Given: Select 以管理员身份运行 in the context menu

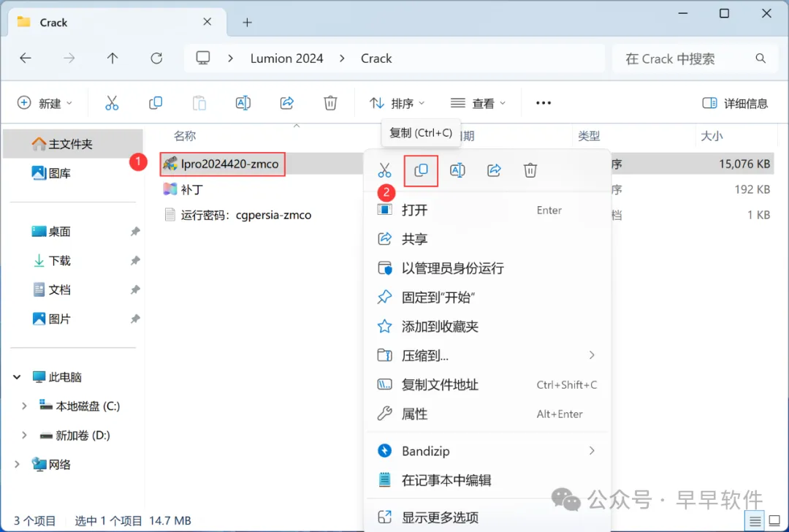Looking at the screenshot, I should [x=487, y=268].
